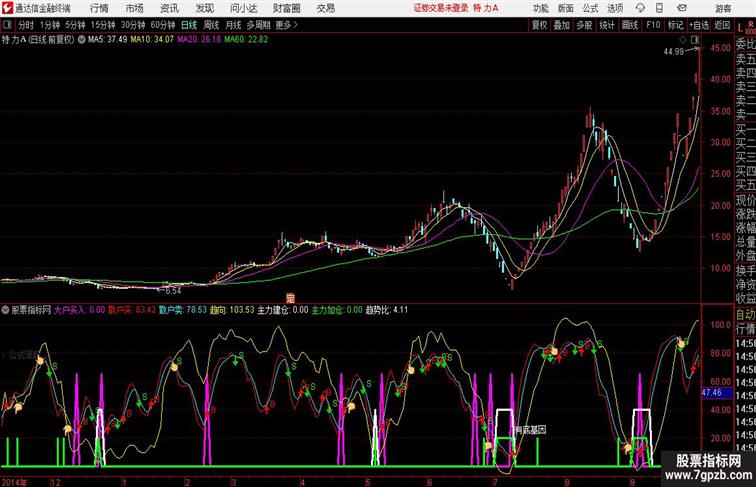
Task: Click the 多股 toolbar button
Action: point(584,25)
